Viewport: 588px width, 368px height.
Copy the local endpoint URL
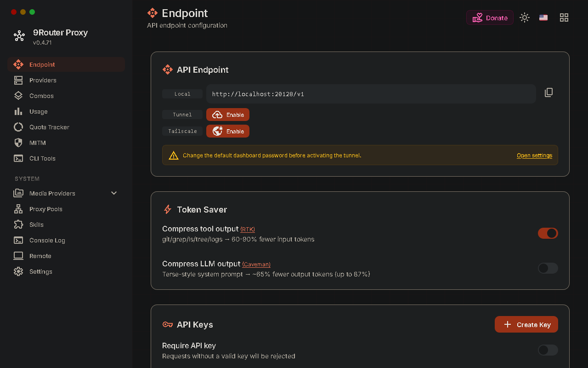[548, 92]
